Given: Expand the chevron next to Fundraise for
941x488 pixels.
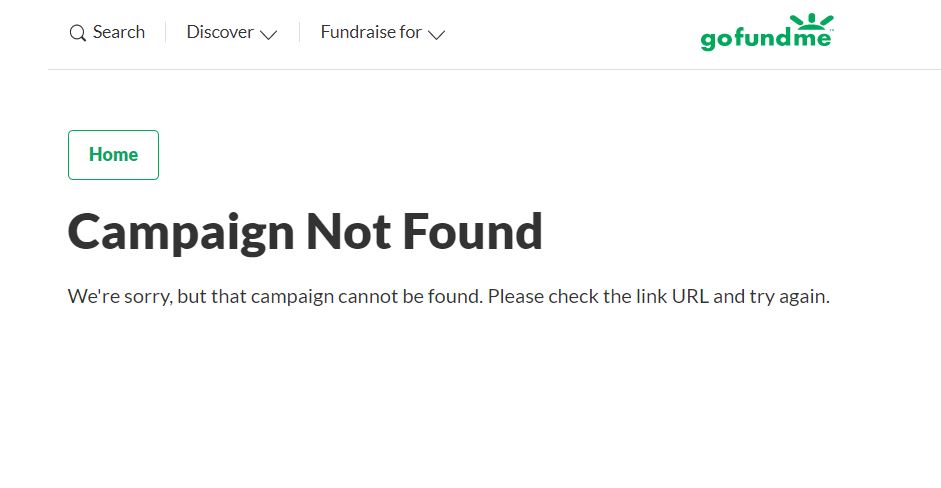Looking at the screenshot, I should (x=436, y=35).
